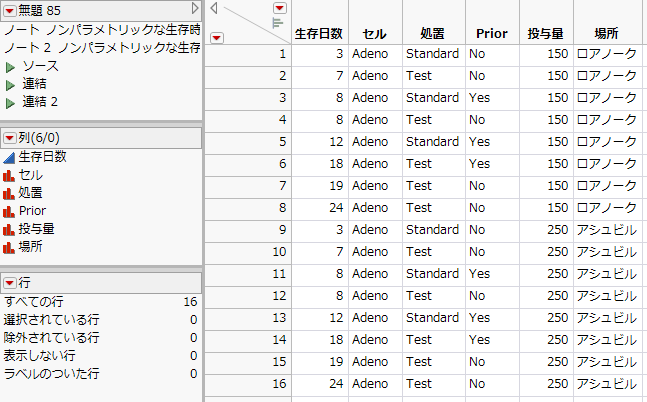Screen dimensions: 647x402
Task: Click nominal icon beside 処置 column
Action: pos(9,193)
